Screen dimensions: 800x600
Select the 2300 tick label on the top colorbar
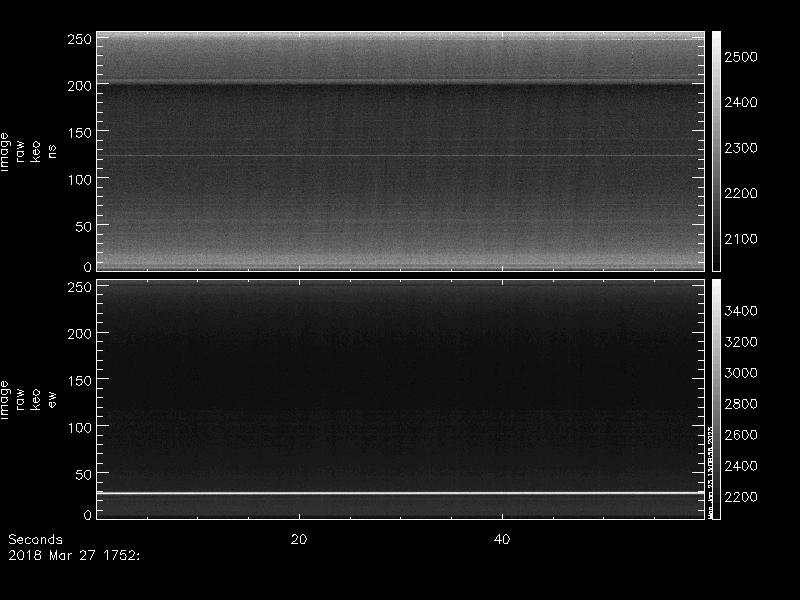pos(742,148)
